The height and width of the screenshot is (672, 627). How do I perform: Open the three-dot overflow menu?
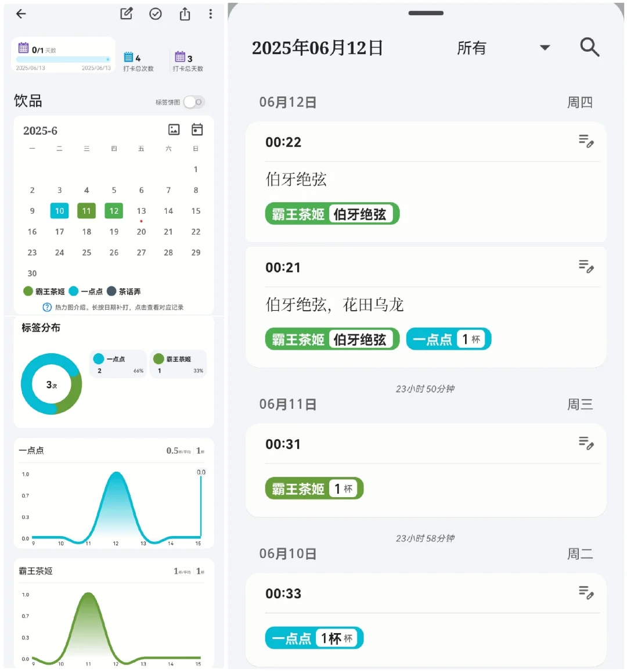210,14
